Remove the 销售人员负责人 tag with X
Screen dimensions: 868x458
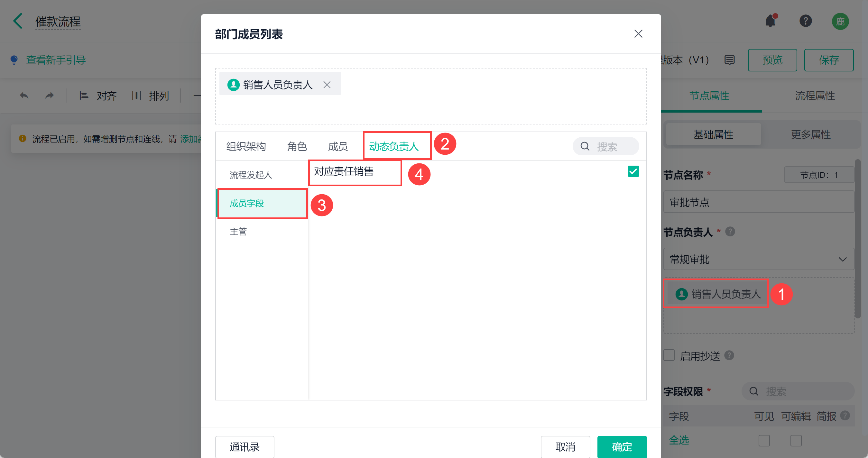click(327, 85)
